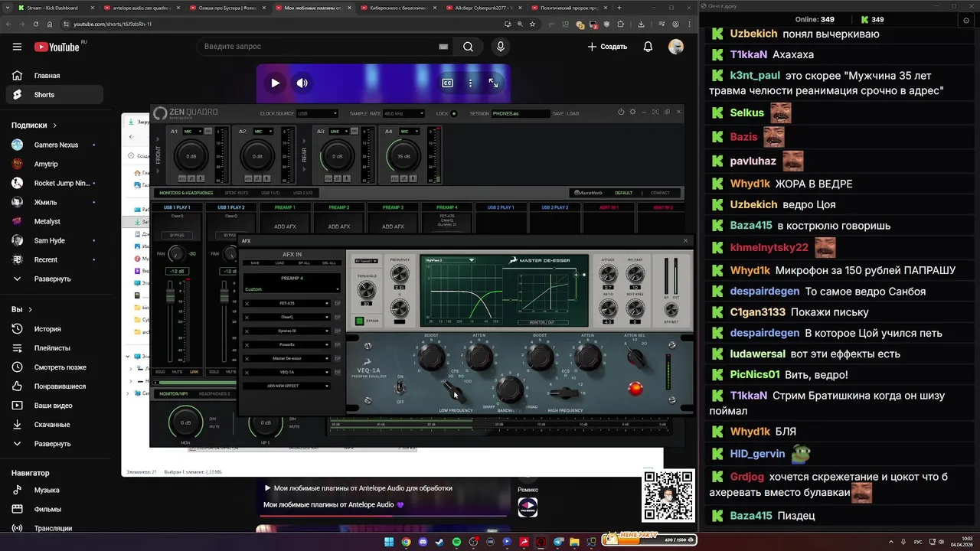Screen dimensions: 980x551
Task: Click ADD AFX under PREAMP 1
Action: (x=285, y=227)
